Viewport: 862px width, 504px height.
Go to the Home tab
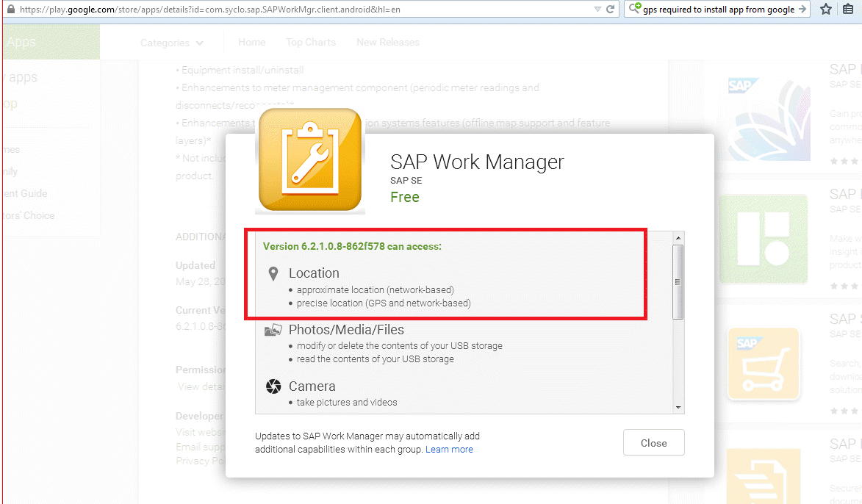click(252, 43)
